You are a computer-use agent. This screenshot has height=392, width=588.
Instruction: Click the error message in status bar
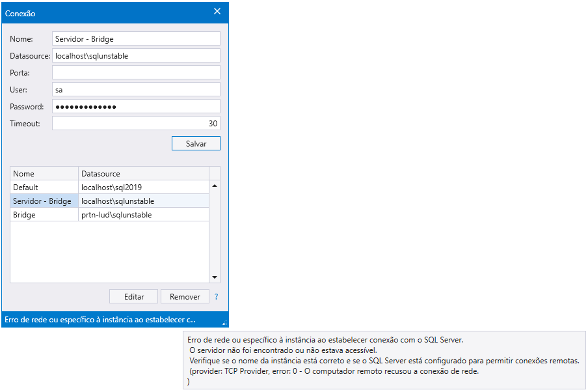click(x=100, y=320)
